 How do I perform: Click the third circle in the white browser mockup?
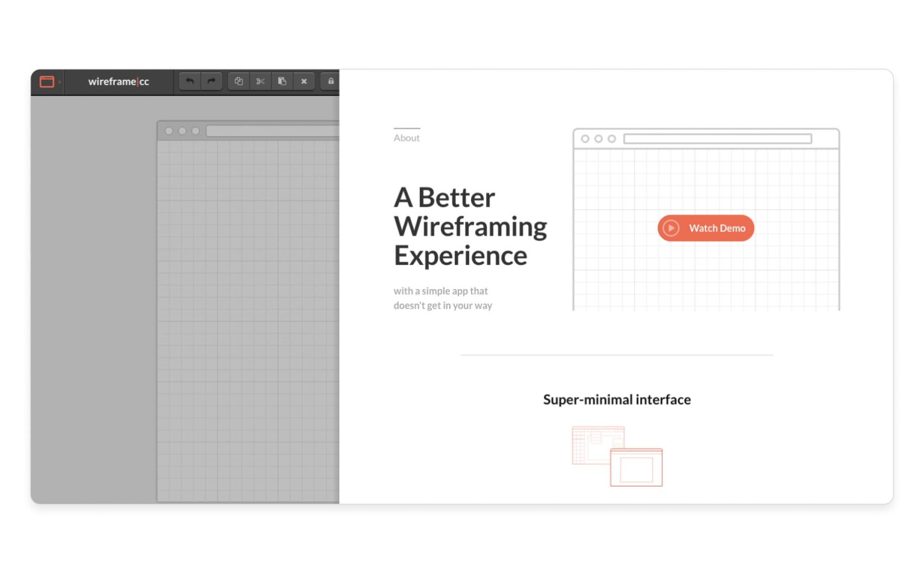[612, 139]
